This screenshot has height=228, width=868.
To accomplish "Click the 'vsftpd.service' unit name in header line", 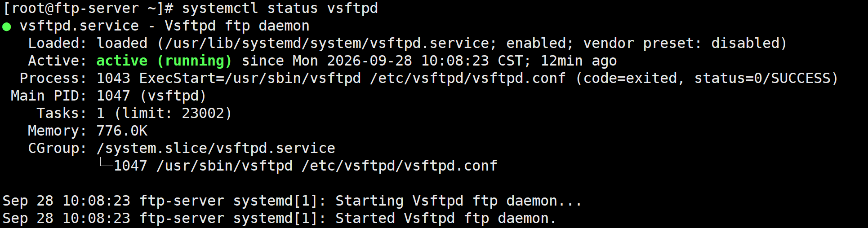I will [80, 26].
